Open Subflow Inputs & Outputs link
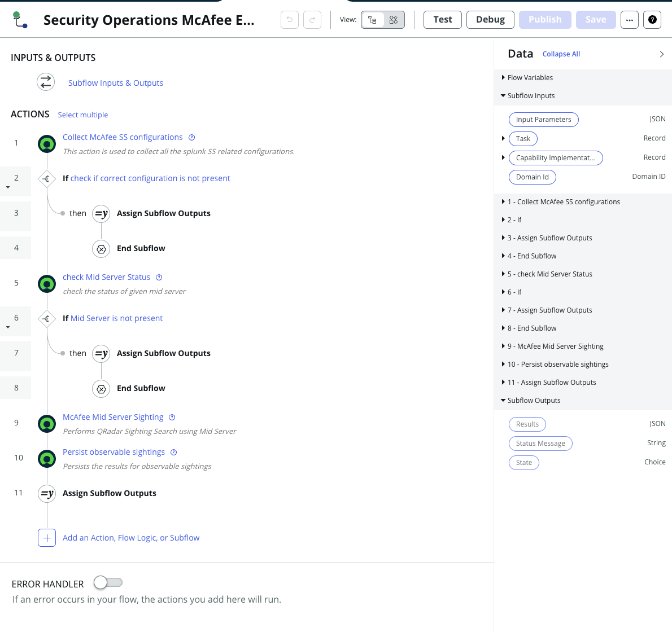The height and width of the screenshot is (632, 672). (x=116, y=83)
